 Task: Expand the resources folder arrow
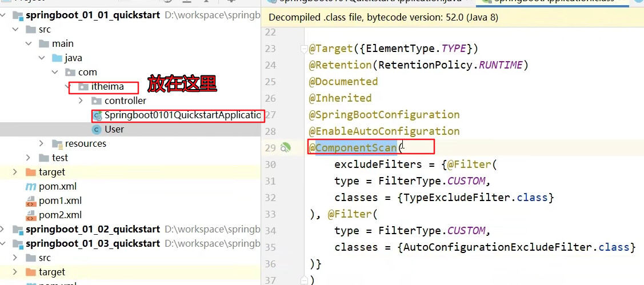coord(42,143)
